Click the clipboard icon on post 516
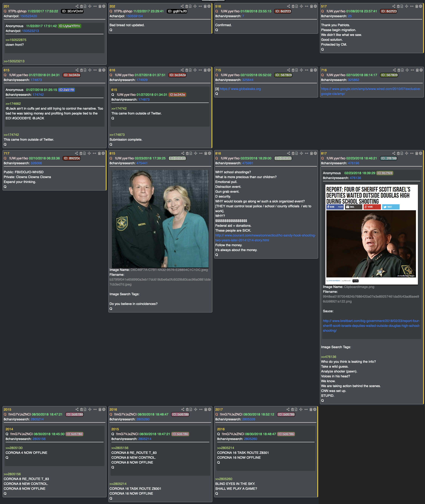Screen dimensions: 425x504 pyautogui.click(x=311, y=6)
